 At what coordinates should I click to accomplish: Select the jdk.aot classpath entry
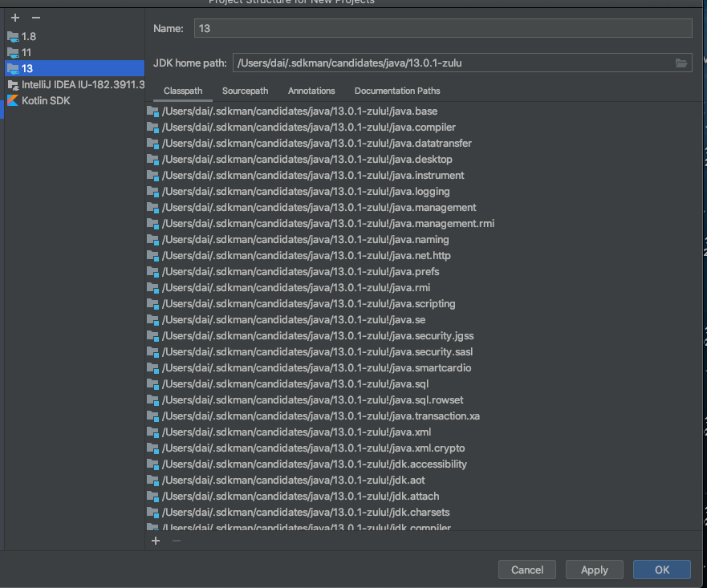pos(424,481)
